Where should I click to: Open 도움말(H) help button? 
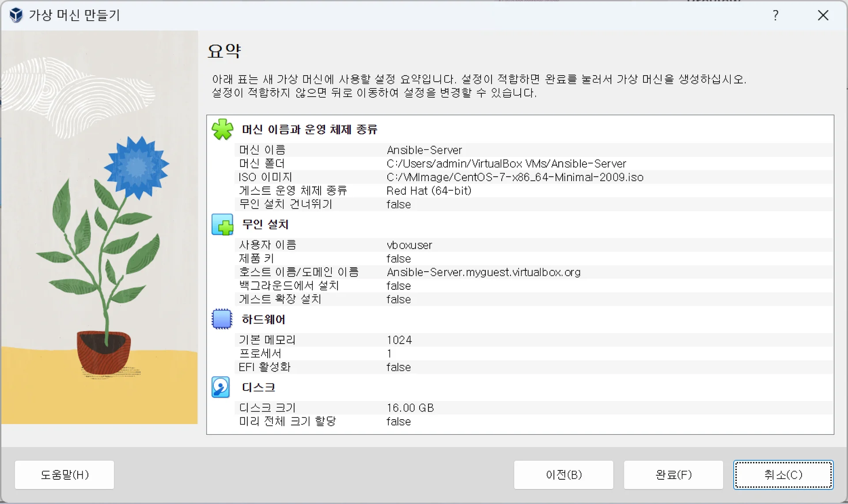click(64, 475)
